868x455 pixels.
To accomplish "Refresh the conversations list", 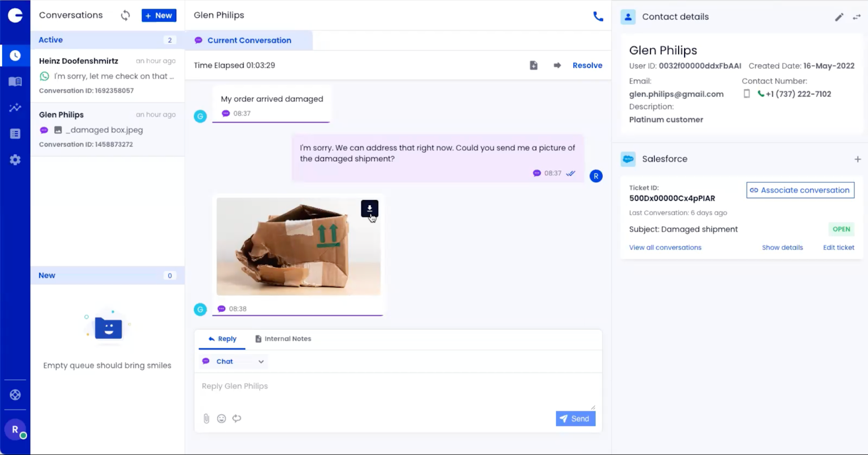I will pyautogui.click(x=125, y=16).
